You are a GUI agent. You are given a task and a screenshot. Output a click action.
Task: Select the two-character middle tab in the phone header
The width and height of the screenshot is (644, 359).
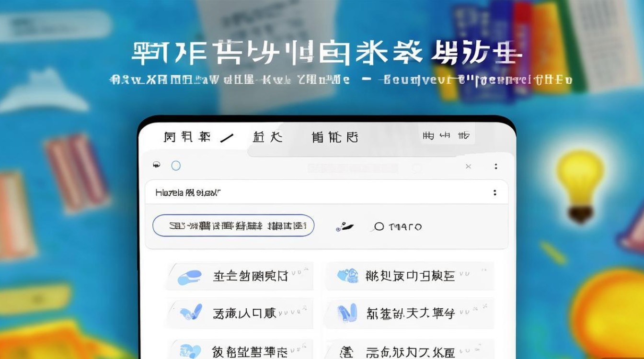267,137
